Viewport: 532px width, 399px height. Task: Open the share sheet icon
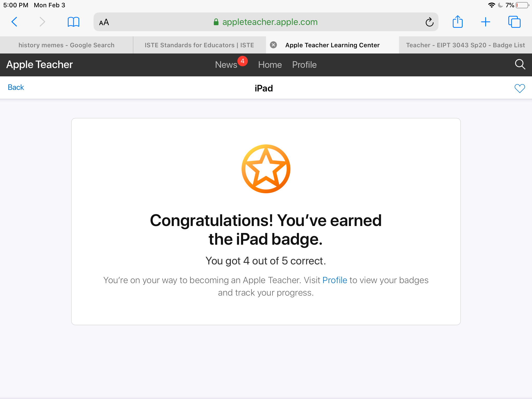pos(457,22)
